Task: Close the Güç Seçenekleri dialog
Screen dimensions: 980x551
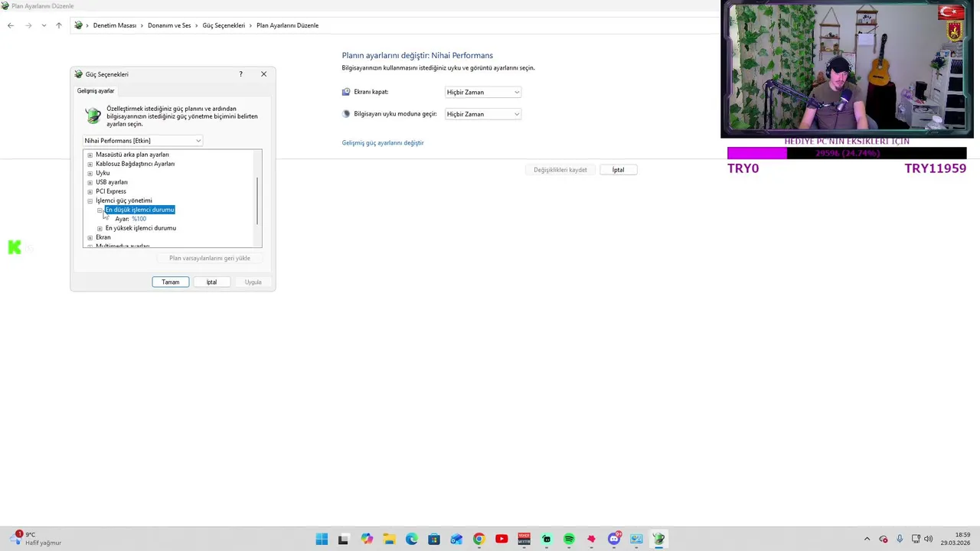Action: point(263,74)
